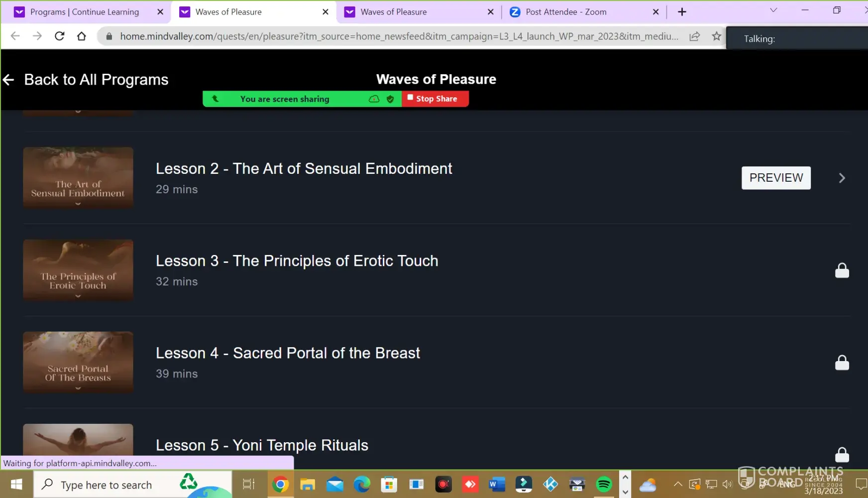Open Spotify from the taskbar
Screen dimensions: 868x498
pos(604,484)
